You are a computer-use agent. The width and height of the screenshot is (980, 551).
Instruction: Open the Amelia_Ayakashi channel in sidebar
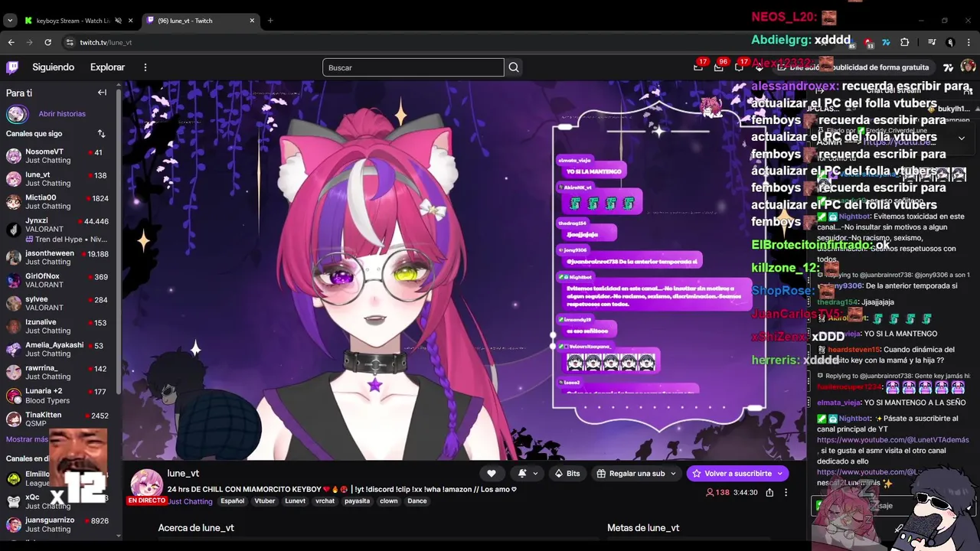[57, 349]
